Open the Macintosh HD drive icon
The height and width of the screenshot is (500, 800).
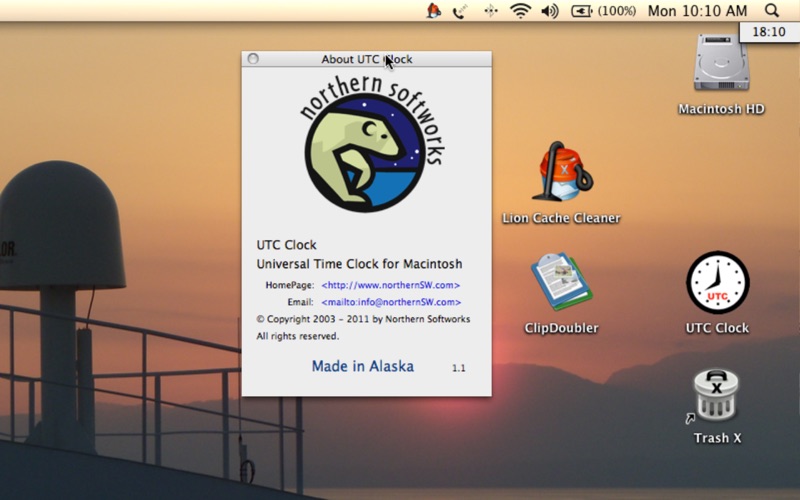[x=721, y=65]
